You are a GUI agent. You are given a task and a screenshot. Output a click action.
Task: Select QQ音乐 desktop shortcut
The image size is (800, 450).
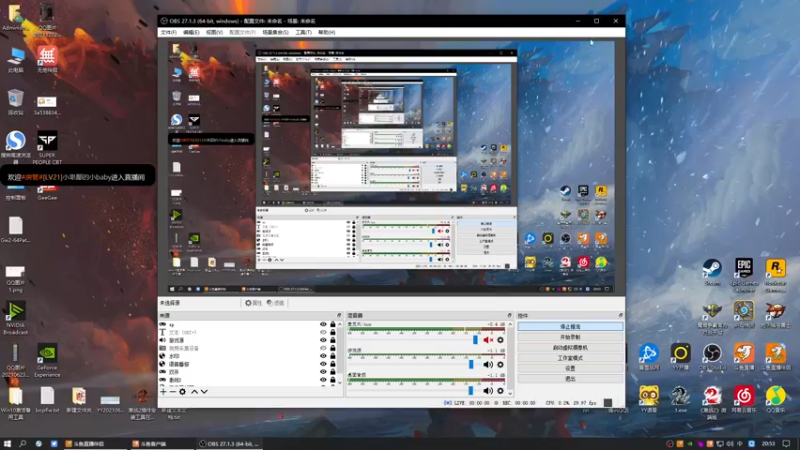776,399
